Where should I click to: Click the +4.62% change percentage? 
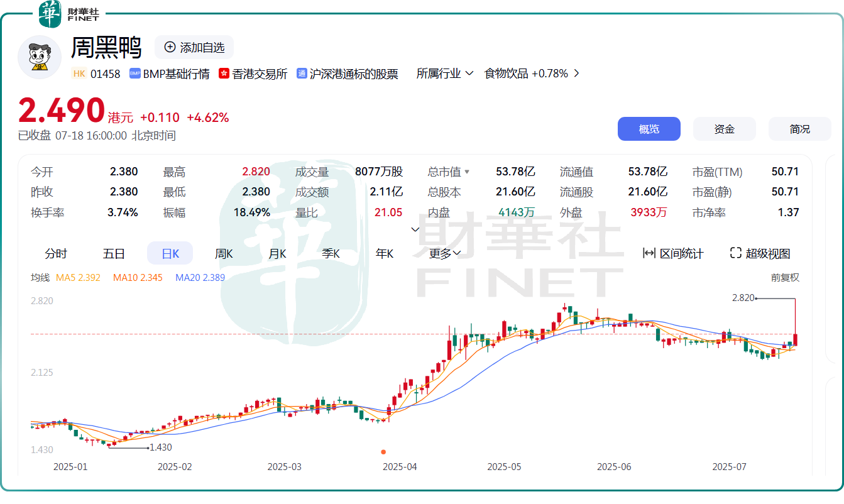tap(208, 118)
